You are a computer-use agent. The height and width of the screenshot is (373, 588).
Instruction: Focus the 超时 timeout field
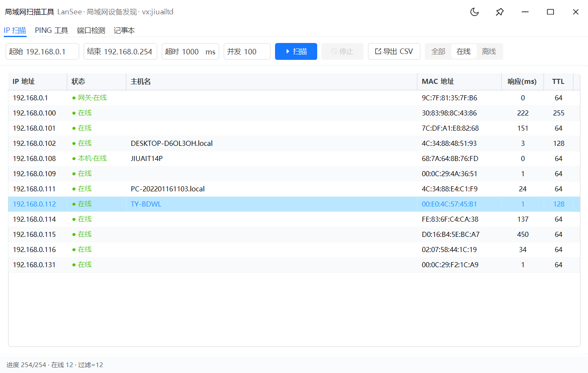[190, 51]
